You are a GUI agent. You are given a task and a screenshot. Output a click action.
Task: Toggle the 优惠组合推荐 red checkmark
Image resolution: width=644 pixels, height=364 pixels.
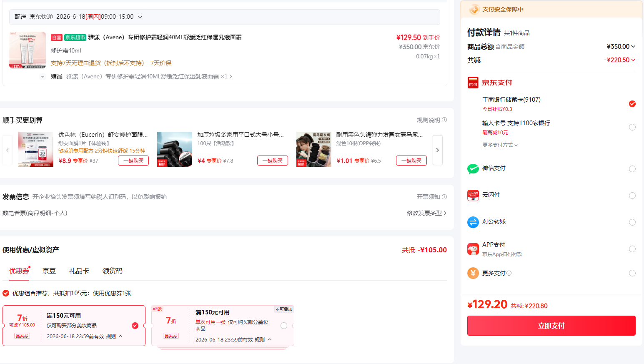coord(6,293)
